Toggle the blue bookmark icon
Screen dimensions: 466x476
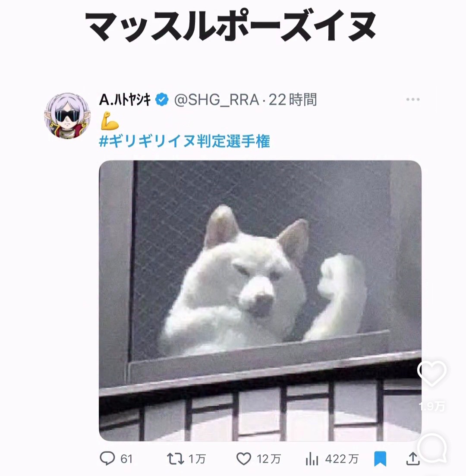pyautogui.click(x=380, y=459)
